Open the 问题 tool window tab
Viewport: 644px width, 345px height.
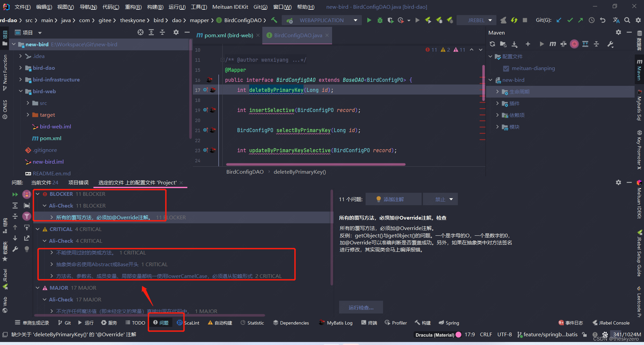[161, 323]
